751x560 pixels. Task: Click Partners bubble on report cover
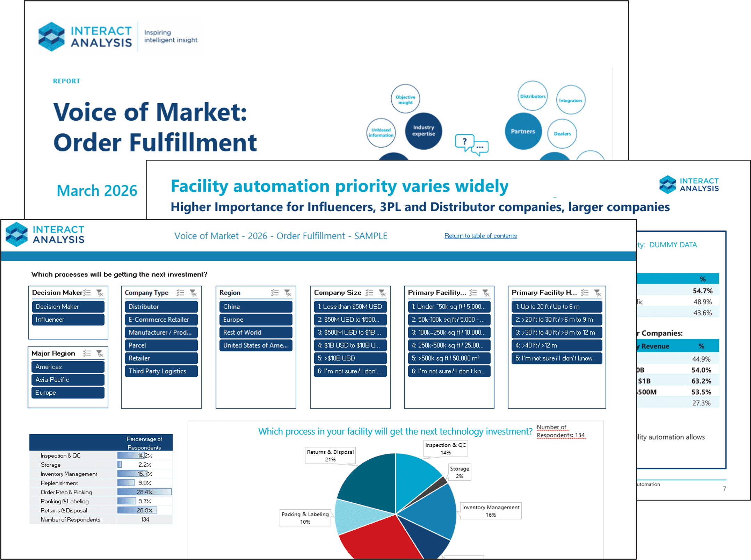(523, 131)
